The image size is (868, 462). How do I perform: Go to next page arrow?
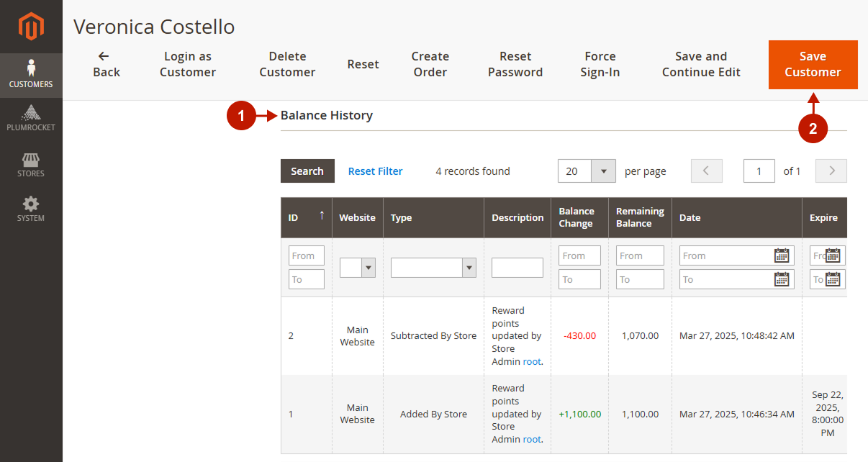coord(832,171)
